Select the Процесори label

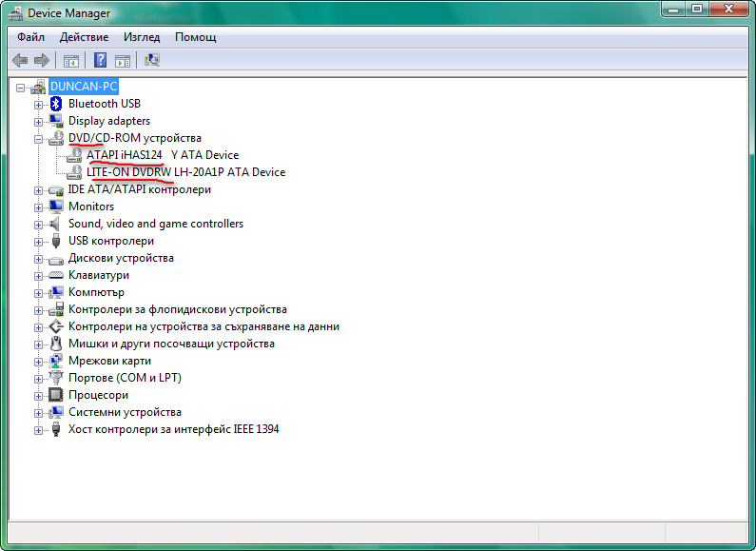click(x=98, y=395)
